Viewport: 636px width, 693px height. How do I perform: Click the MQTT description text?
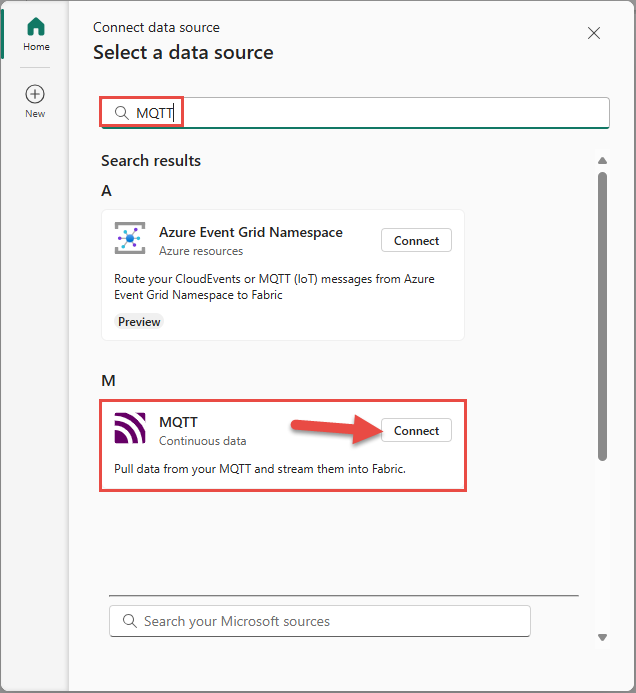(x=260, y=468)
